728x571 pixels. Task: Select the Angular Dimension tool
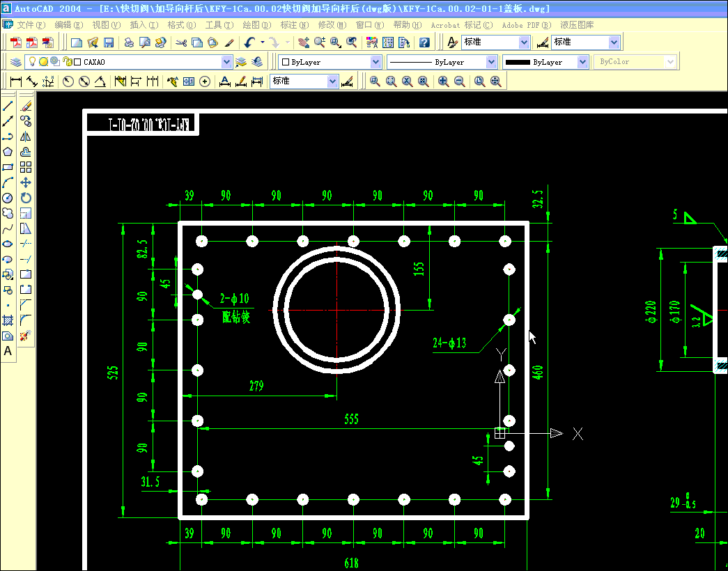(100, 81)
